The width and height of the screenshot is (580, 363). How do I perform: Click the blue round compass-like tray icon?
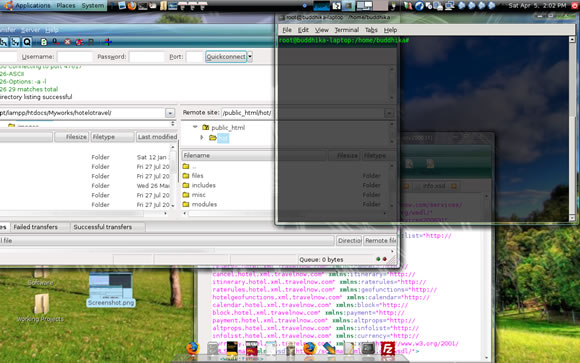[x=419, y=6]
